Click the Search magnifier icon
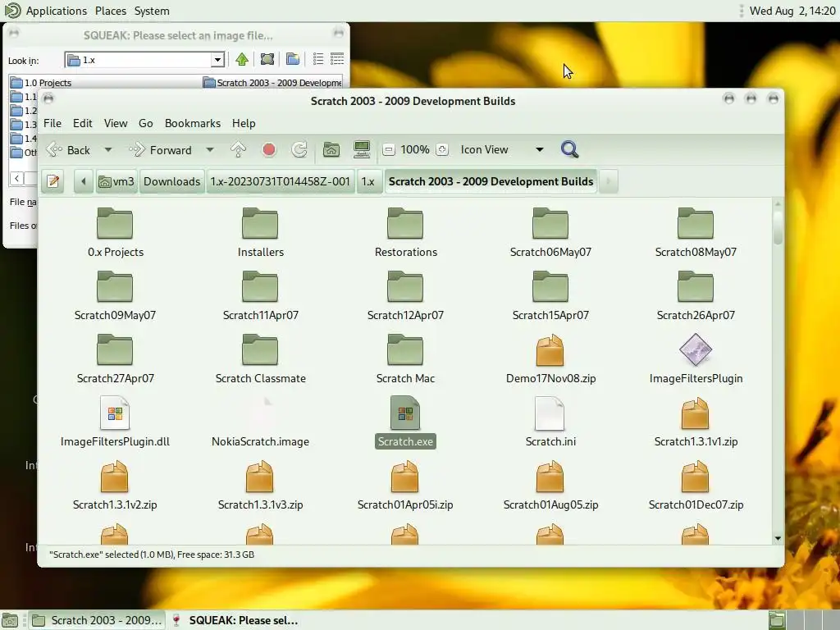The image size is (840, 630). (x=569, y=149)
